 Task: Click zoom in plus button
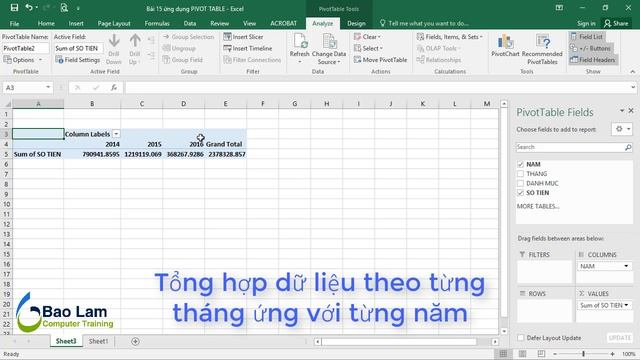pos(612,354)
